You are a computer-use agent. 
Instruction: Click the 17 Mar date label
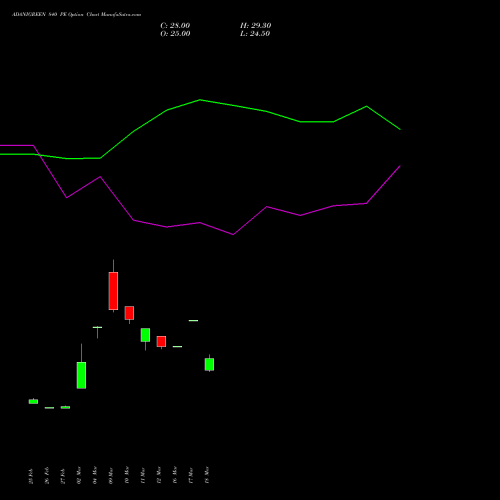(x=191, y=476)
